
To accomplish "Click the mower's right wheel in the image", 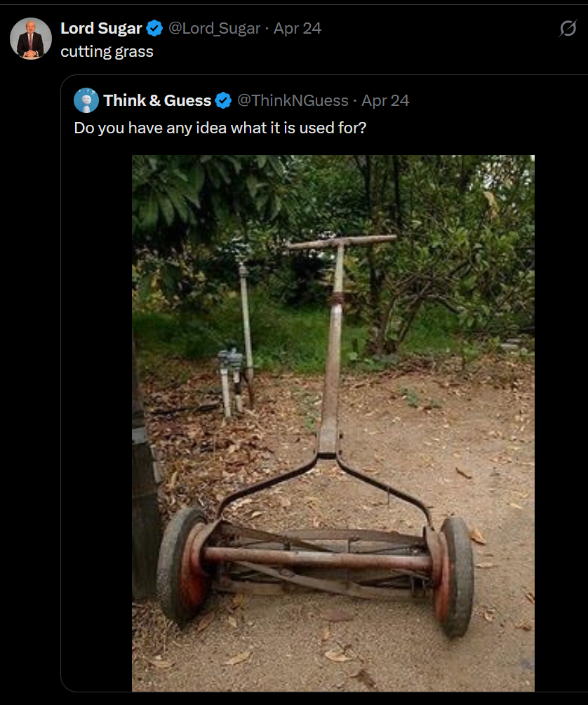I will (x=455, y=576).
